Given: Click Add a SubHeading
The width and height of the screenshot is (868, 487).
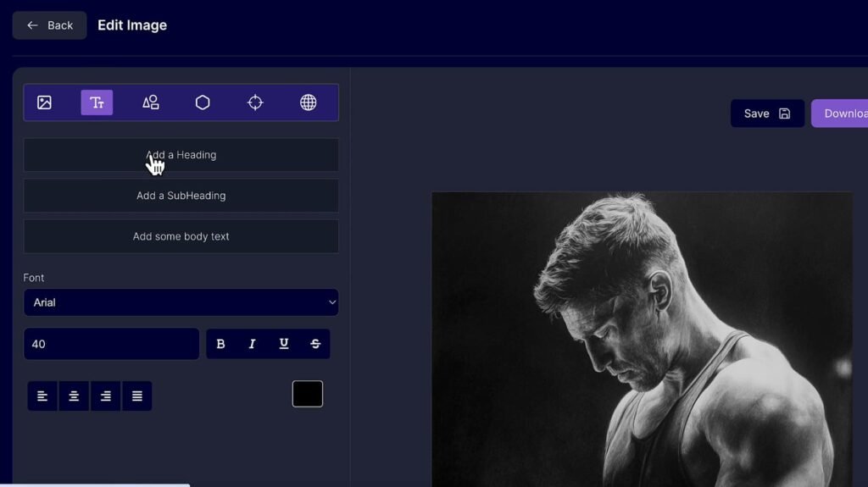Looking at the screenshot, I should tap(181, 196).
